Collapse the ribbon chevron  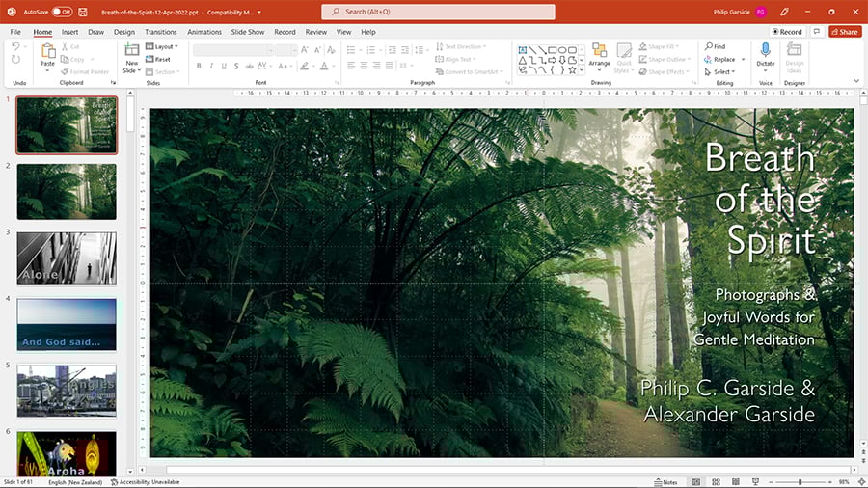856,81
